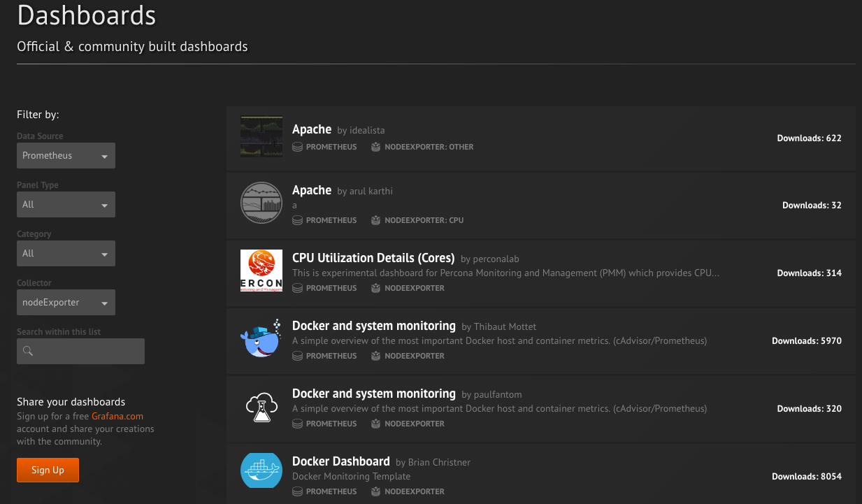Click the Prometheus icon under Docker Dashboard
The width and height of the screenshot is (862, 504).
coord(297,491)
